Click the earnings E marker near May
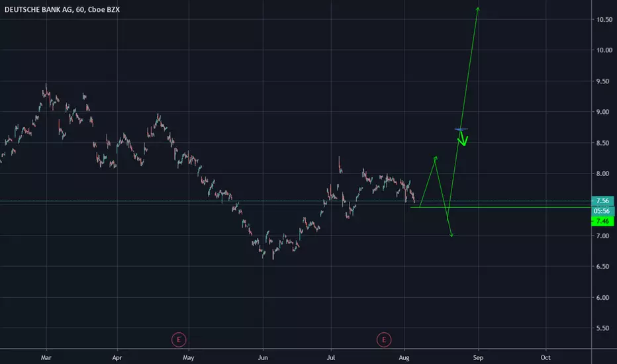Screen dimensions: 617x364 click(179, 340)
